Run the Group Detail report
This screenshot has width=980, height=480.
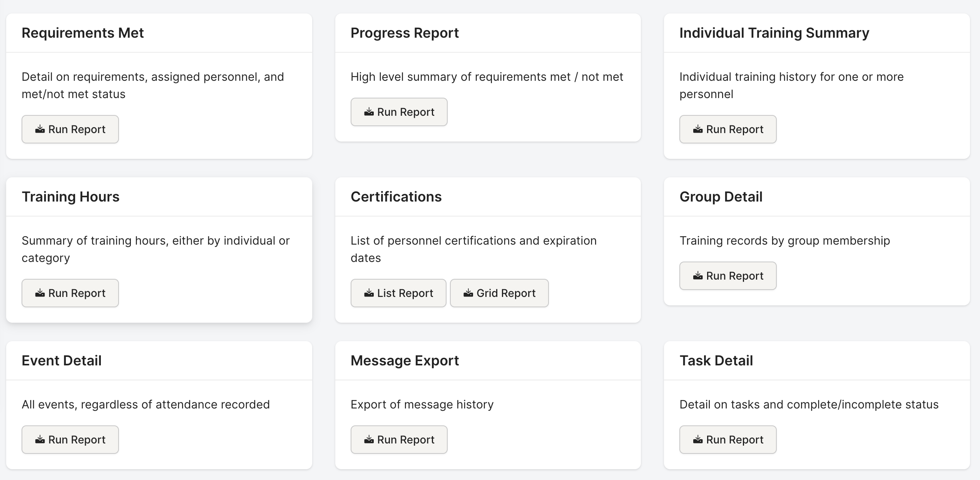pyautogui.click(x=728, y=276)
